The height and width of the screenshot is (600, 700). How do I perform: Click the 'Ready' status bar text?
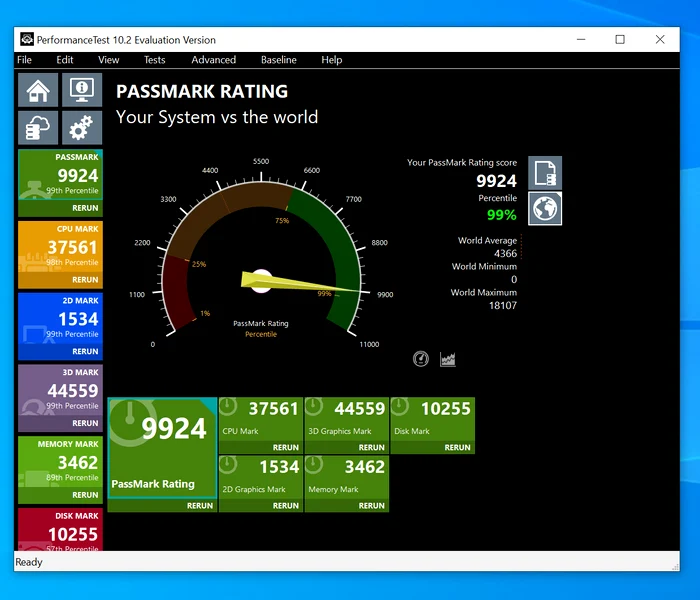29,562
